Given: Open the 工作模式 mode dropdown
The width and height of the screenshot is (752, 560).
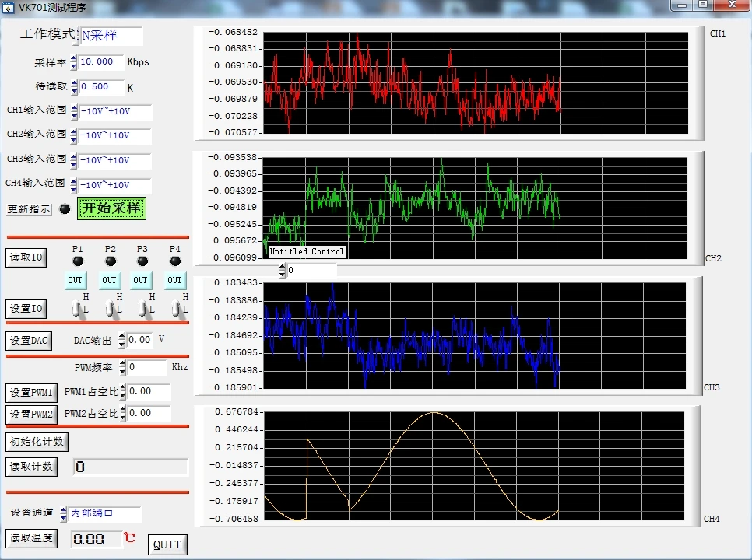Looking at the screenshot, I should pyautogui.click(x=111, y=36).
